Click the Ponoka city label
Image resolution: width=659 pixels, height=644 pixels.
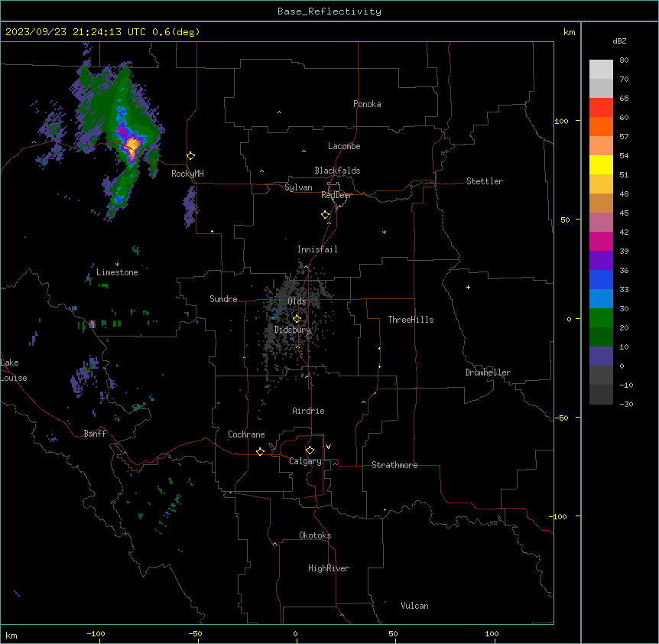[x=367, y=104]
